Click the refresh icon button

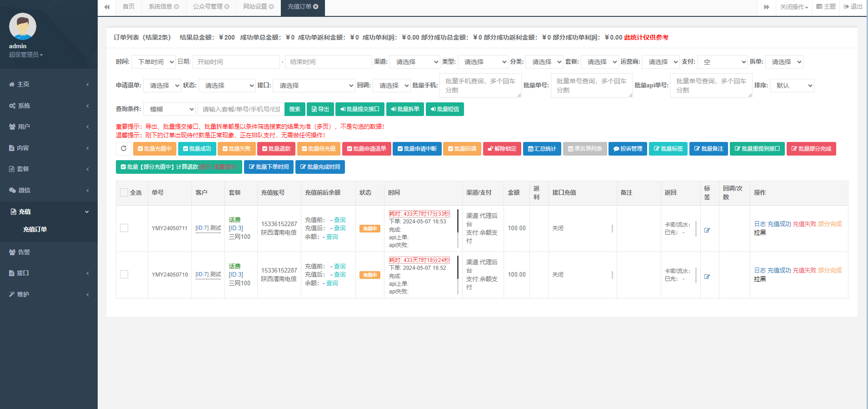[124, 149]
